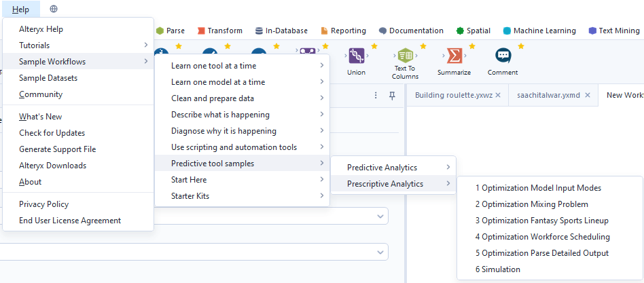Toggle favorite star on the Union tool

pos(374,46)
